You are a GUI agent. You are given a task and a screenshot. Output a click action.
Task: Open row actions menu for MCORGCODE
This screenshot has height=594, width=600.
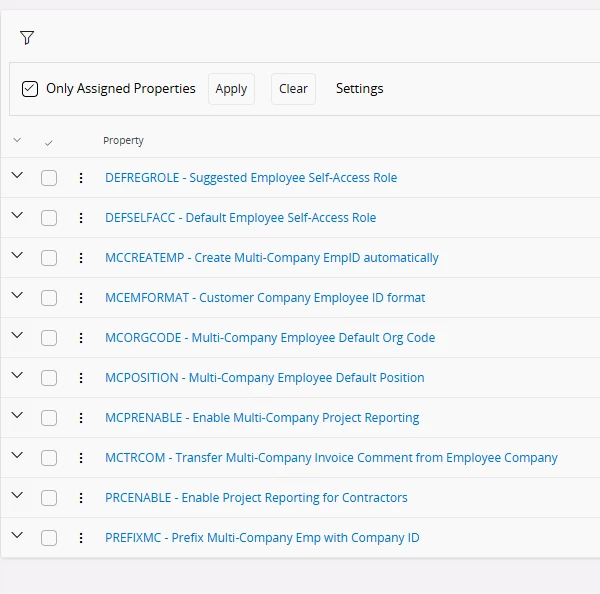point(81,338)
